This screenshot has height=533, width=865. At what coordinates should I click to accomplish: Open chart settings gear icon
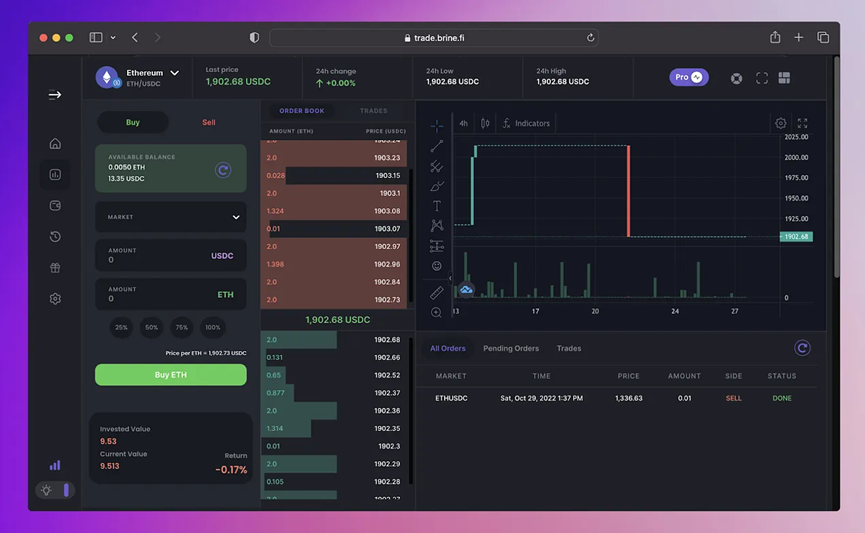click(x=781, y=123)
